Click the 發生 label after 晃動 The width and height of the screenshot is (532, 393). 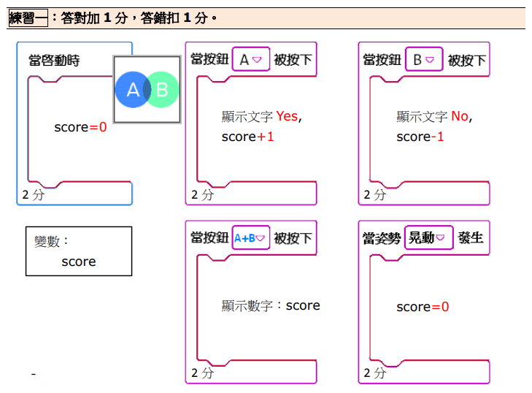471,237
